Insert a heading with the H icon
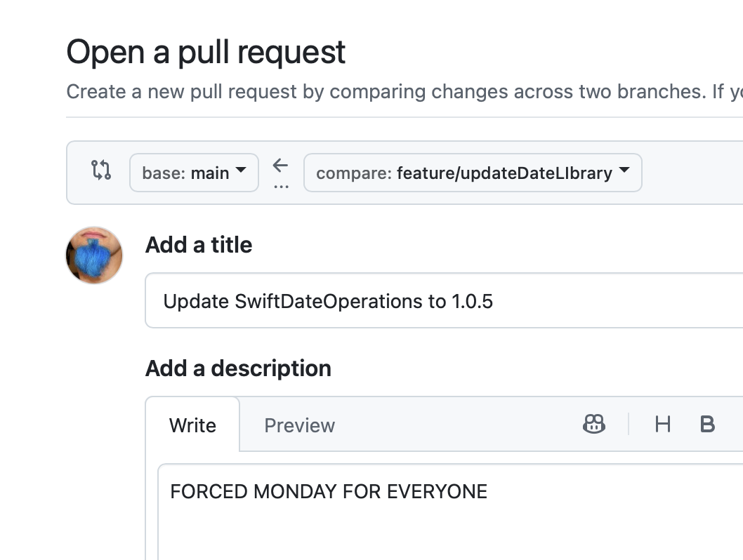The width and height of the screenshot is (743, 560). (x=662, y=424)
